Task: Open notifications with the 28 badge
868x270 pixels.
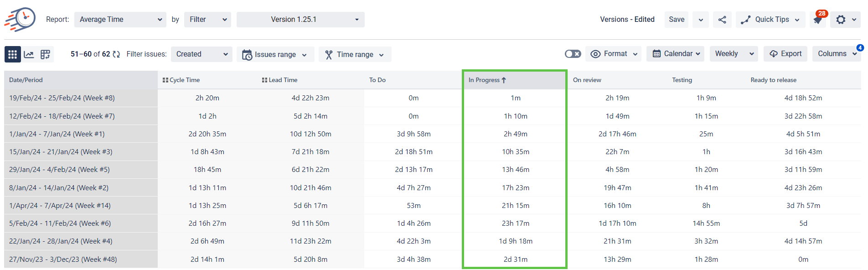Action: point(818,20)
